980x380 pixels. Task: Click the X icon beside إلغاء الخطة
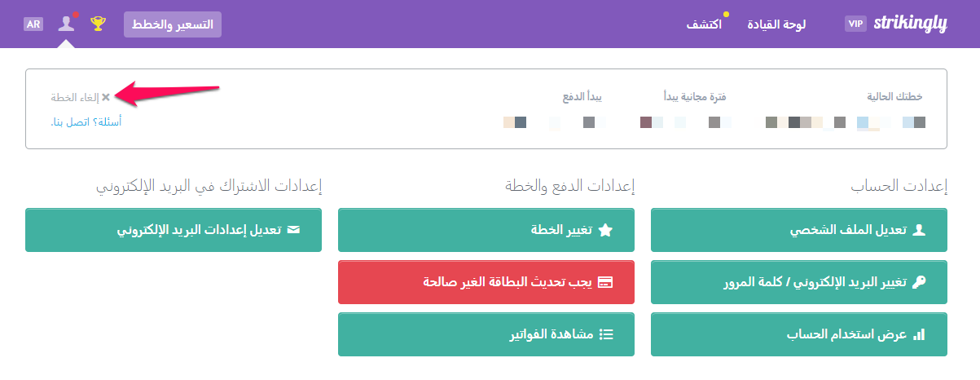point(106,97)
